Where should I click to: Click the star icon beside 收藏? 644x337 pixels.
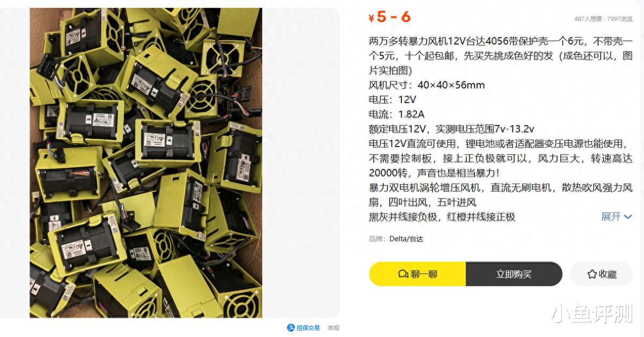(x=592, y=274)
